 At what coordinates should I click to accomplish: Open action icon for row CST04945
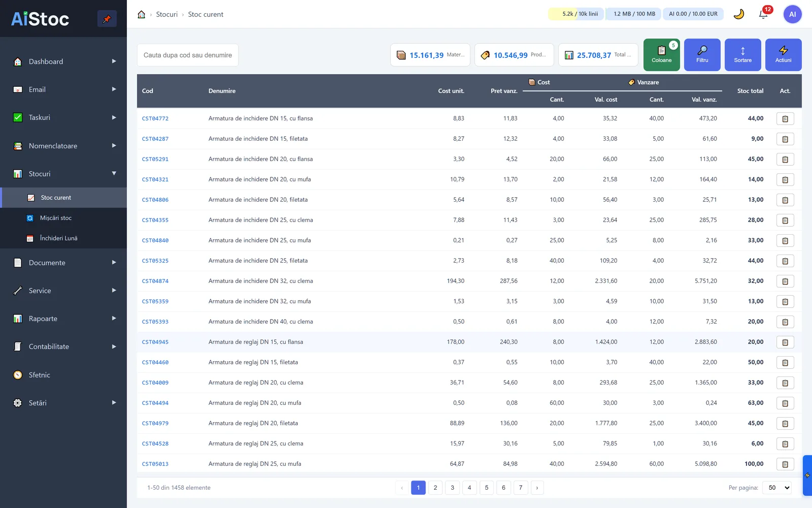[785, 342]
